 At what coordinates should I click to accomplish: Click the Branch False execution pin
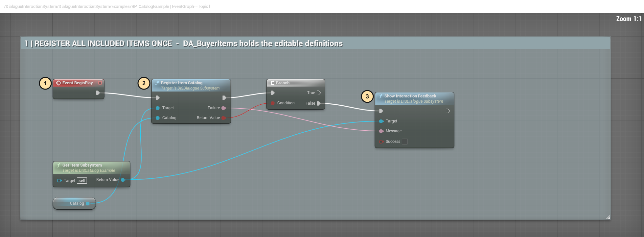click(x=318, y=103)
